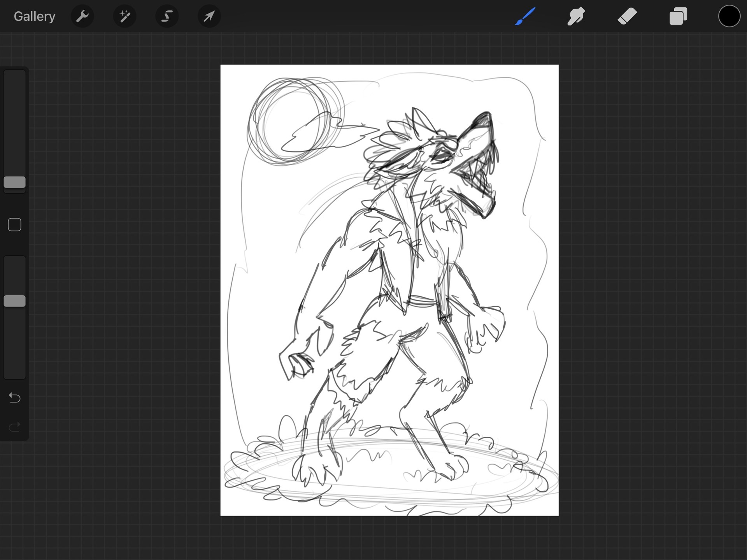Viewport: 747px width, 560px height.
Task: Open the Actions menu with the wrench icon
Action: pos(82,16)
